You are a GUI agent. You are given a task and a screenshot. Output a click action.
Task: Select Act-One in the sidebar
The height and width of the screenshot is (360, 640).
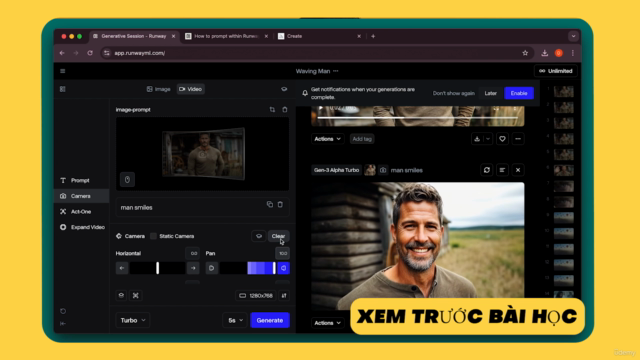(81, 211)
